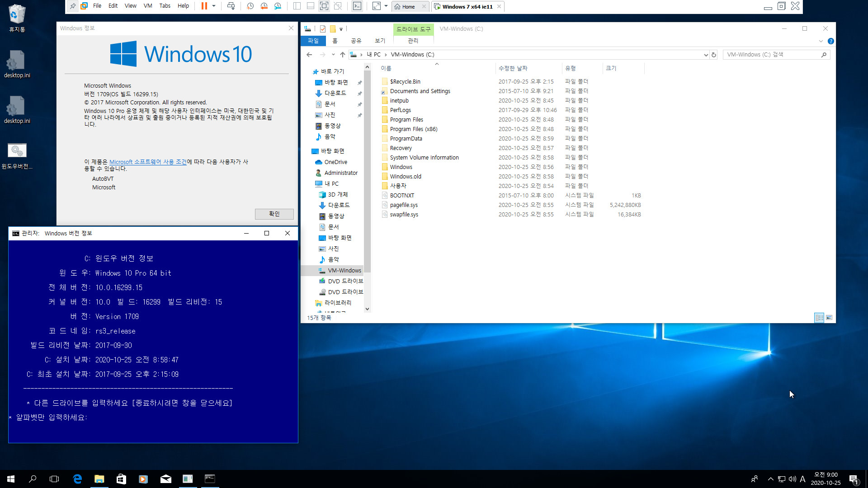Select OneDrive in the navigation pane
Screen dimensions: 868x488
(335, 162)
